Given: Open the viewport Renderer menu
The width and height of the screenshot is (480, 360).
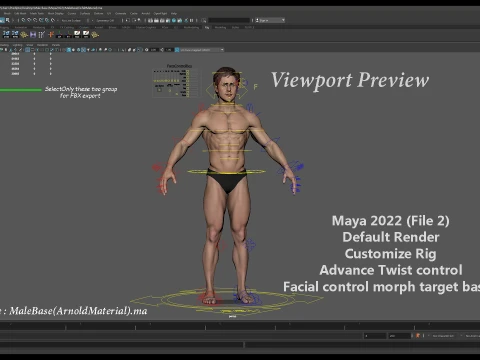Looking at the screenshot, I should (42, 45).
